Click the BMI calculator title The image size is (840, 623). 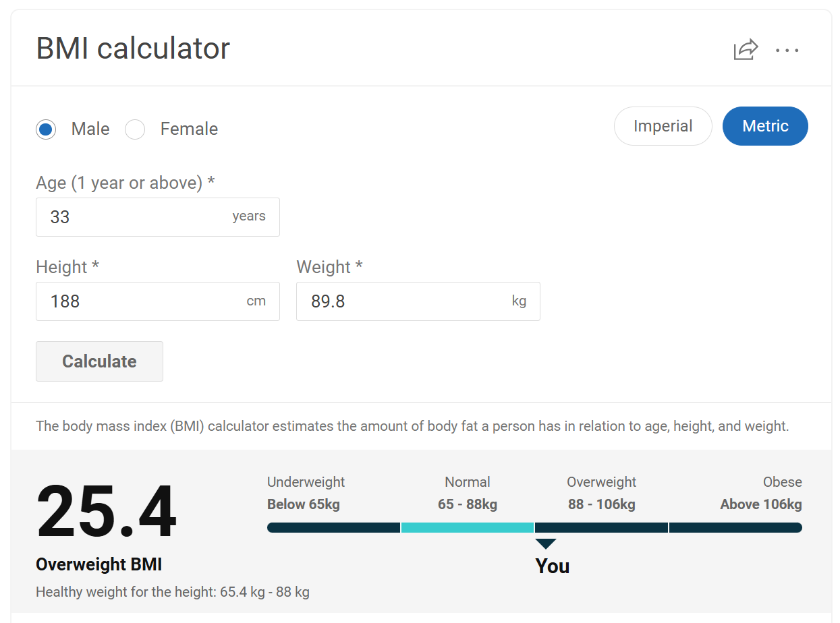(x=133, y=49)
